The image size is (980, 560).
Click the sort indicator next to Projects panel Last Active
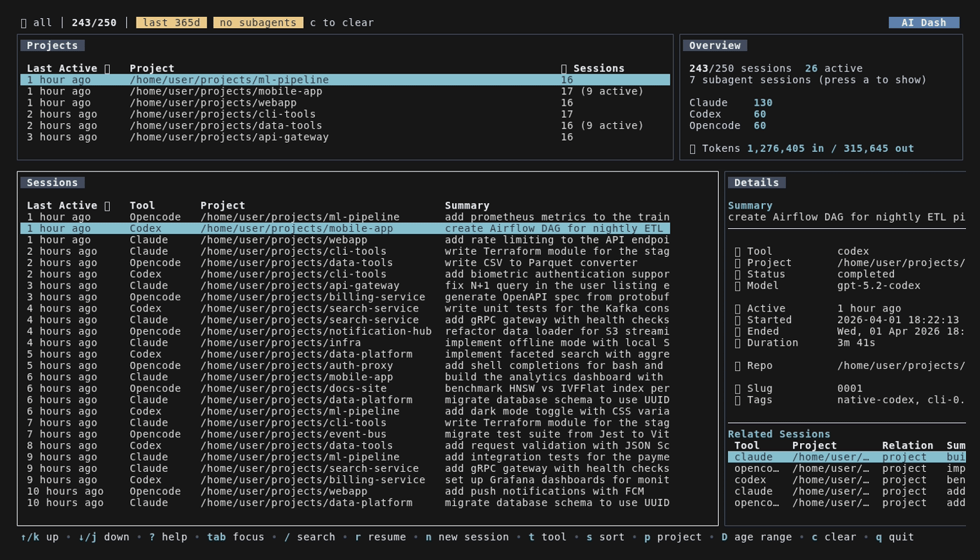pyautogui.click(x=107, y=69)
